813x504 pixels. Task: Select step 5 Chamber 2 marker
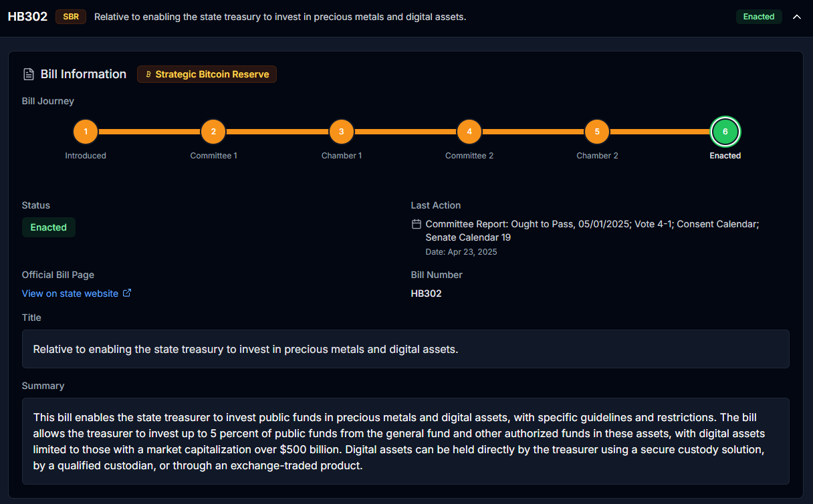pos(597,132)
